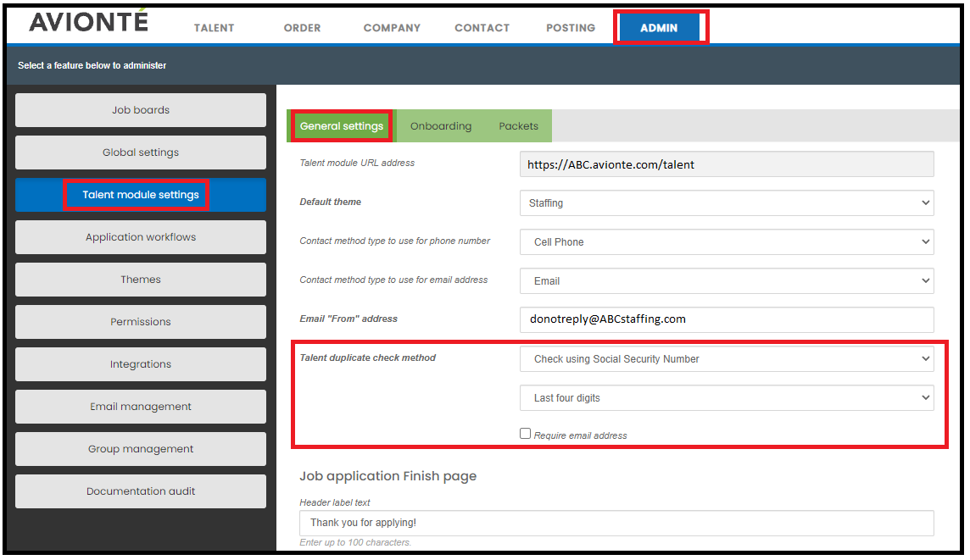
Task: Switch to Onboarding tab
Action: [x=440, y=126]
